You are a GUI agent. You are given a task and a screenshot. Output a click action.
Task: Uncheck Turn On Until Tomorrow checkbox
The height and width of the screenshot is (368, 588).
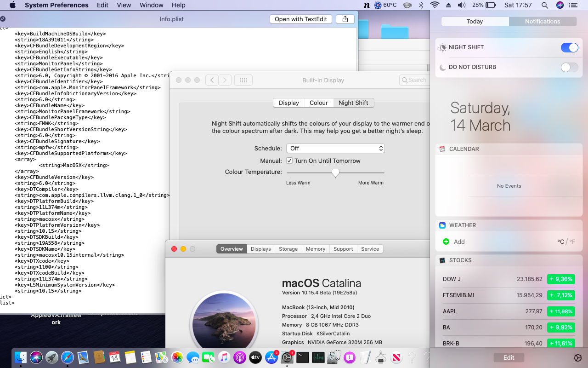[289, 161]
